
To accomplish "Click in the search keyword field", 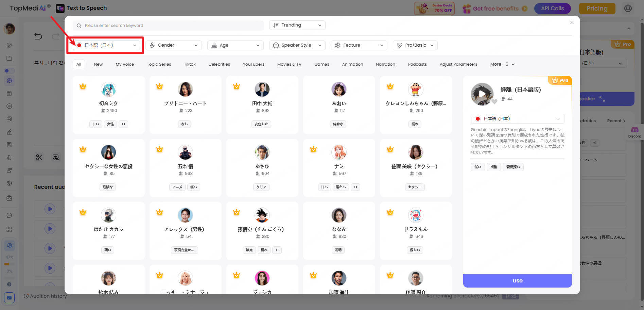I will (x=168, y=26).
